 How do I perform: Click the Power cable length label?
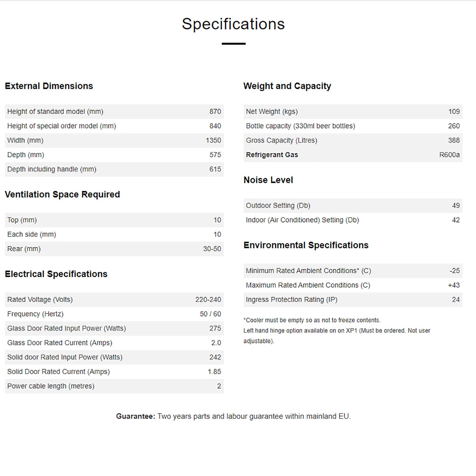click(51, 386)
